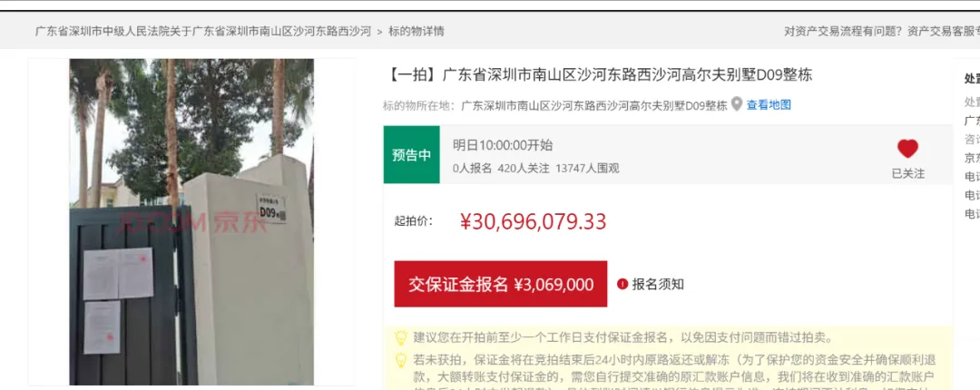Click the 0人报名 registrant count
Viewport: 980px width, 390px height.
[x=473, y=168]
